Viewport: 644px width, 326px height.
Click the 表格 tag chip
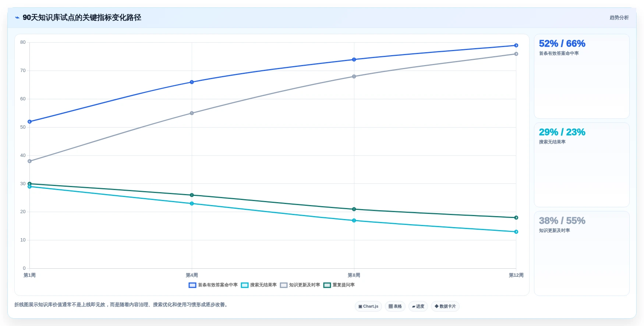pyautogui.click(x=395, y=306)
